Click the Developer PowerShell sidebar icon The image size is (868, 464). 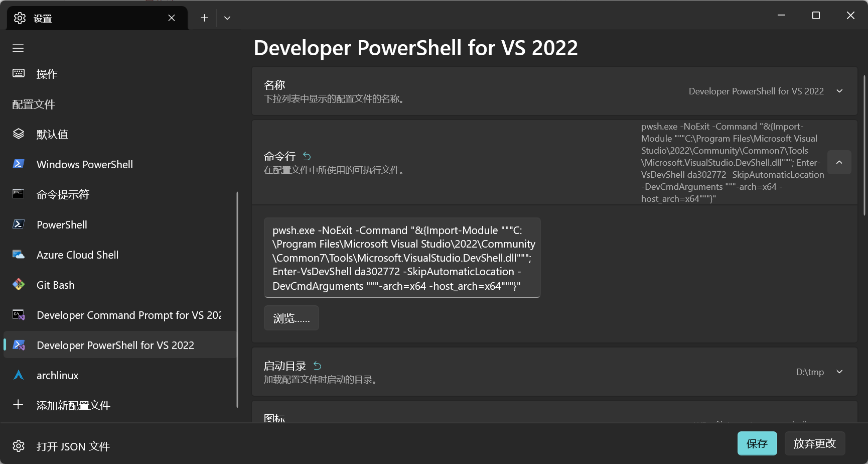tap(19, 345)
